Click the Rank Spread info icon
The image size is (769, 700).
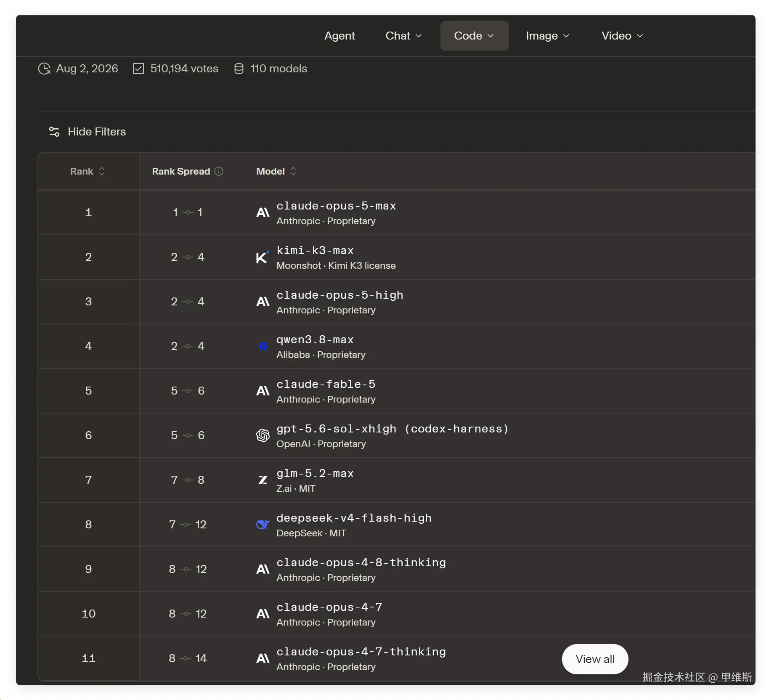point(219,171)
